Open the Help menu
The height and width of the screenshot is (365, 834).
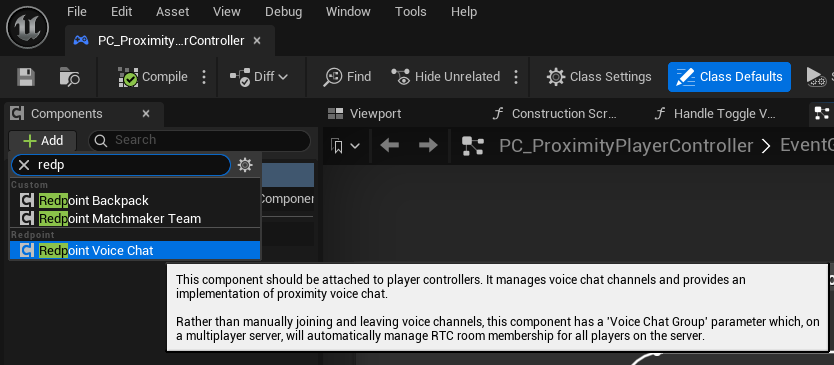(464, 12)
